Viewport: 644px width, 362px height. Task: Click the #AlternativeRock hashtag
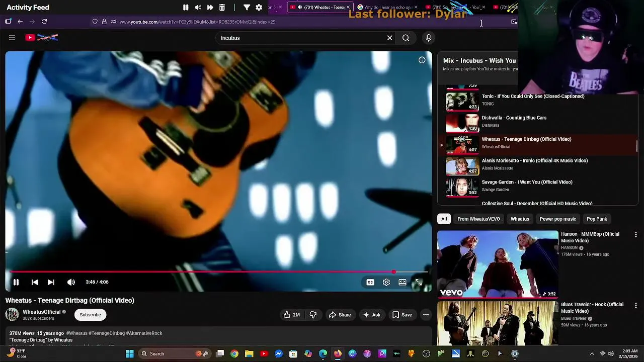tap(144, 333)
